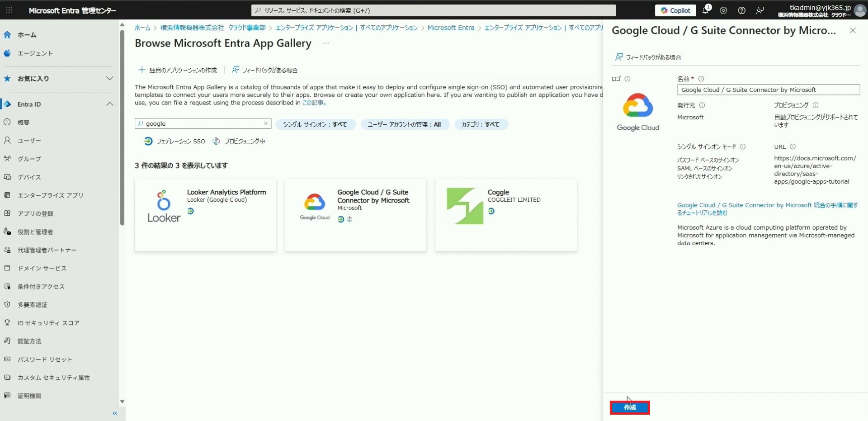Select エンタープライズ アプリ in the sidebar
868x421 pixels.
pos(50,195)
